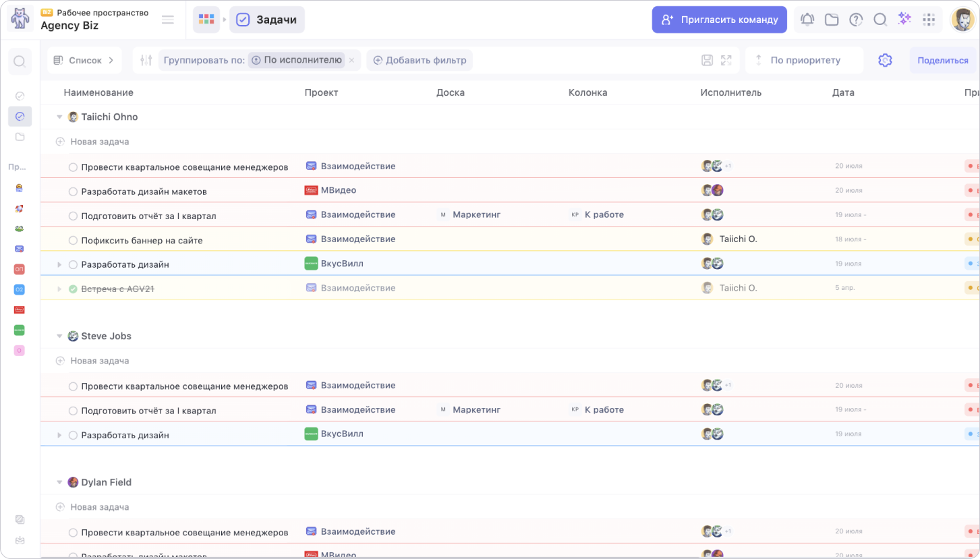Click the 'Пригласить команду' button
Screen dimensions: 980x559
pyautogui.click(x=719, y=20)
